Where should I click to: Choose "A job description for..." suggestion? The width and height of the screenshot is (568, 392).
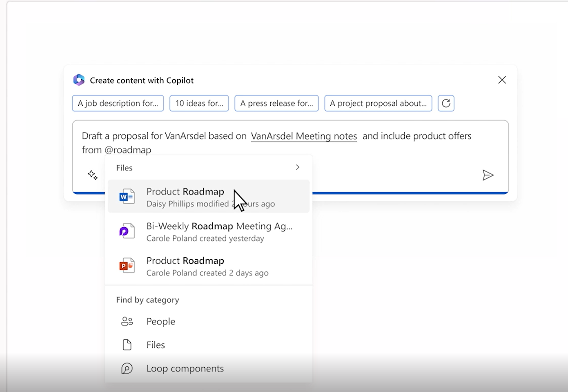tap(118, 103)
